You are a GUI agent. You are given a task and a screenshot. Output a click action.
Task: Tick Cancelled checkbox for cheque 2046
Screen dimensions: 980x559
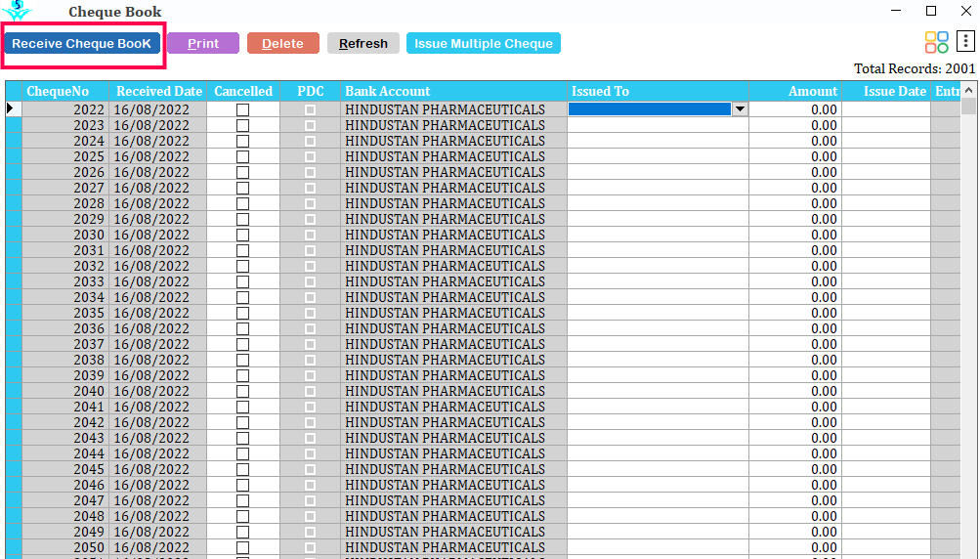[242, 486]
